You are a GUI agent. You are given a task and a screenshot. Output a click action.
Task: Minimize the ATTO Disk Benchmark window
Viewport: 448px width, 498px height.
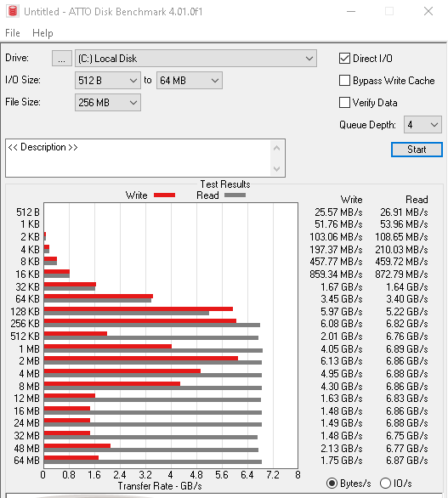351,11
